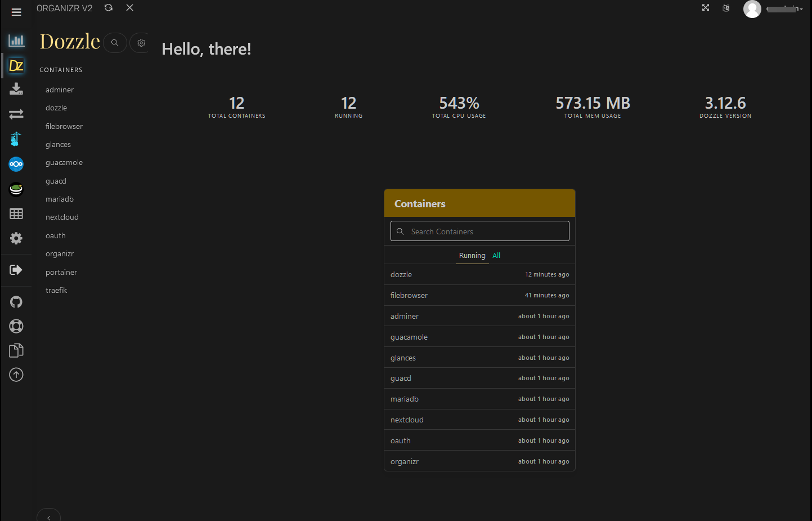This screenshot has height=521, width=812.
Task: Select nextcloud in the Dozzle sidebar list
Action: (x=62, y=217)
